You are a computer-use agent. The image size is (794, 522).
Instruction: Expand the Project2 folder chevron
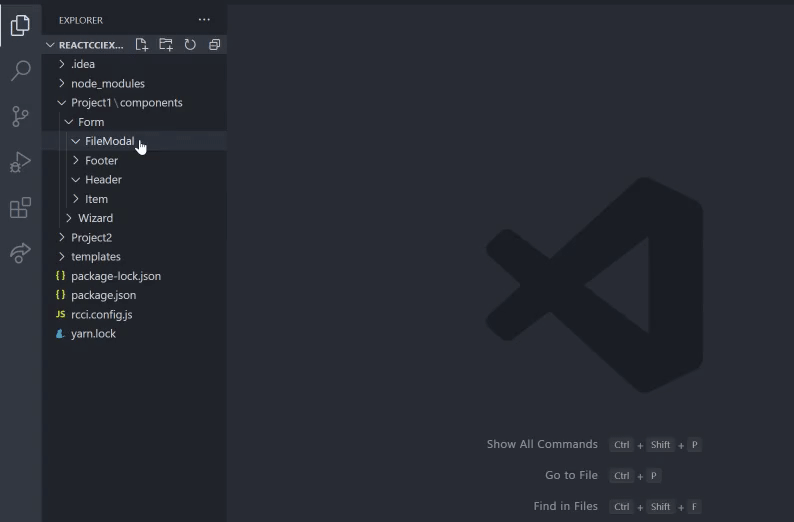click(62, 237)
